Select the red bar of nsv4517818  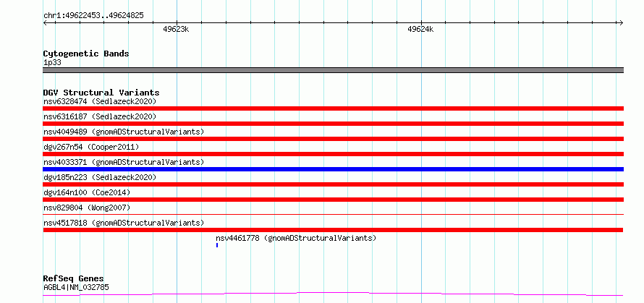click(x=333, y=230)
